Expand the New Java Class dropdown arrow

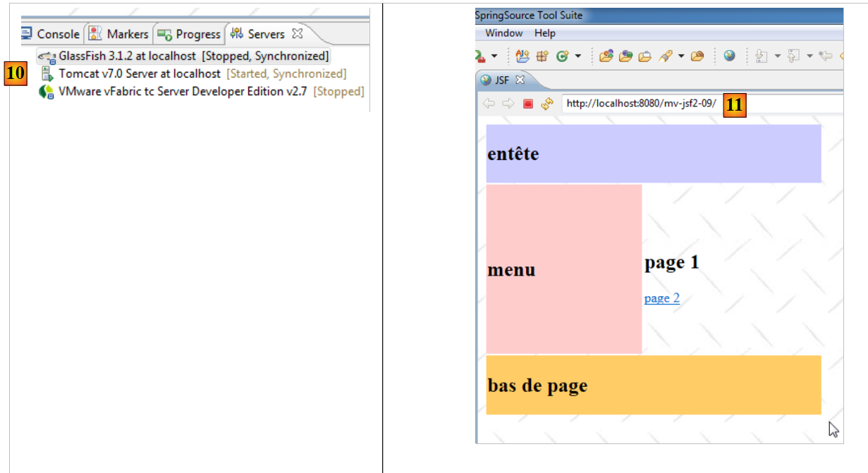578,56
